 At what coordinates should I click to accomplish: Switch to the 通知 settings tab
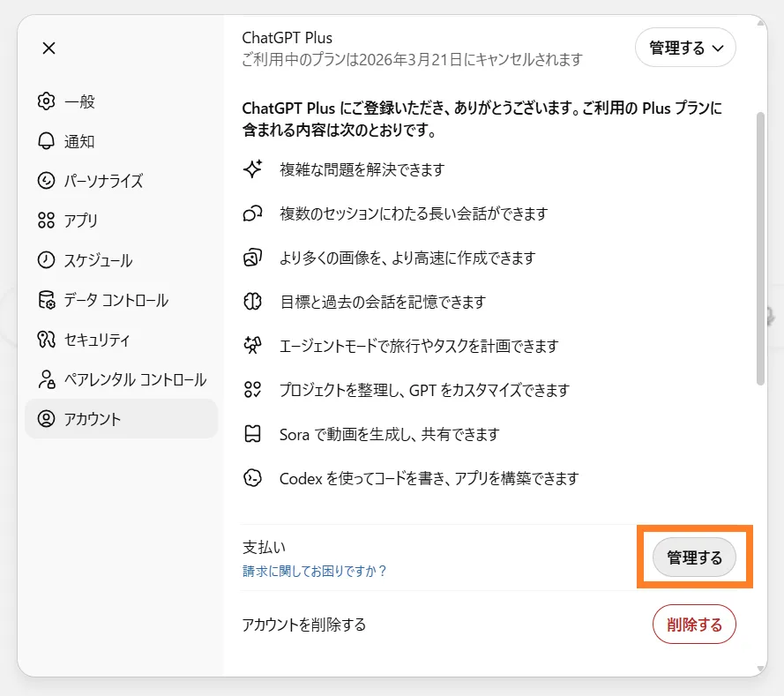(79, 141)
